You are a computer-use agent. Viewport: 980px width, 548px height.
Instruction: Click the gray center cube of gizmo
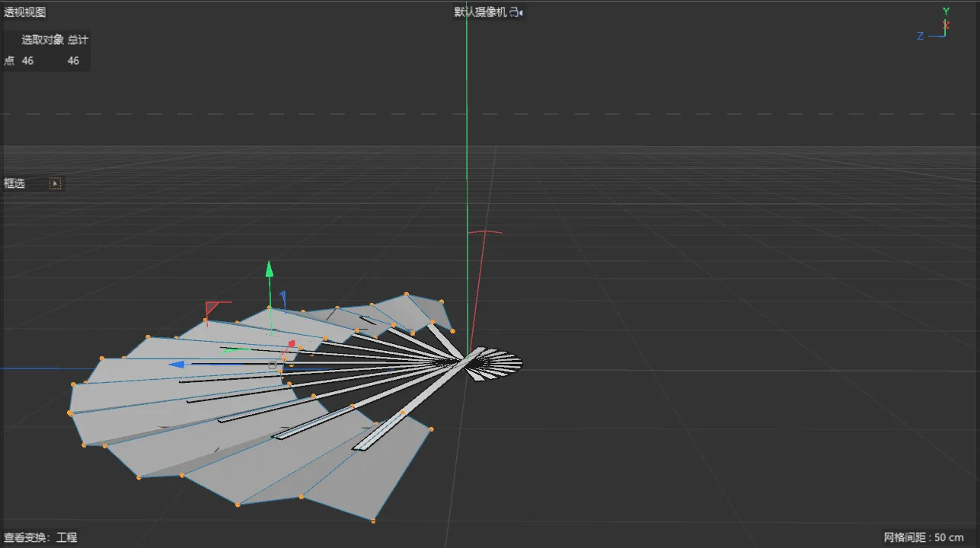point(272,365)
